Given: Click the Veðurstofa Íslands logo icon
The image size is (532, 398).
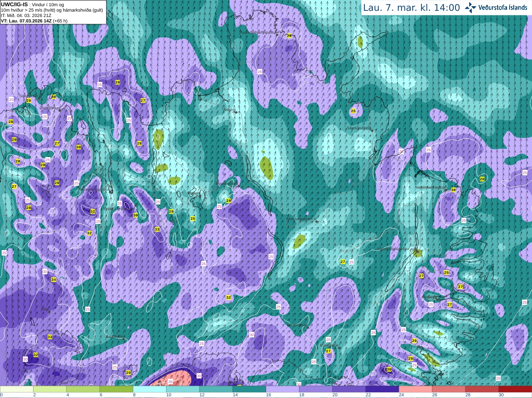Looking at the screenshot, I should click(x=470, y=7).
